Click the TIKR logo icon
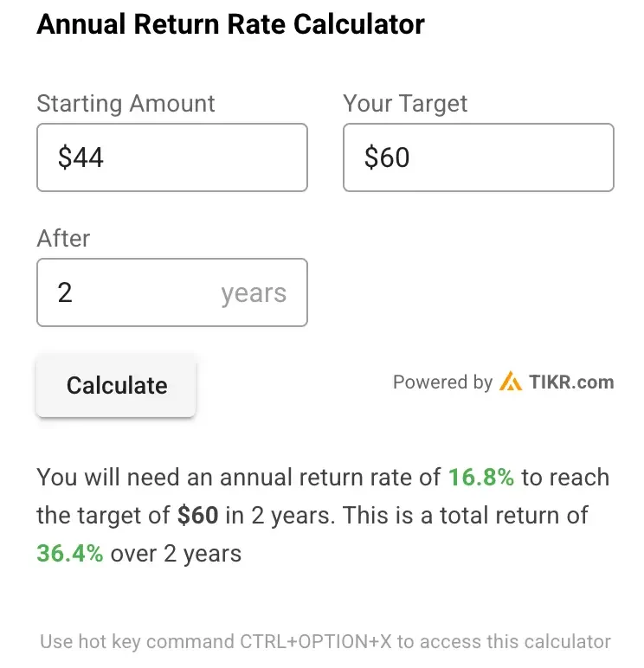 [x=511, y=382]
